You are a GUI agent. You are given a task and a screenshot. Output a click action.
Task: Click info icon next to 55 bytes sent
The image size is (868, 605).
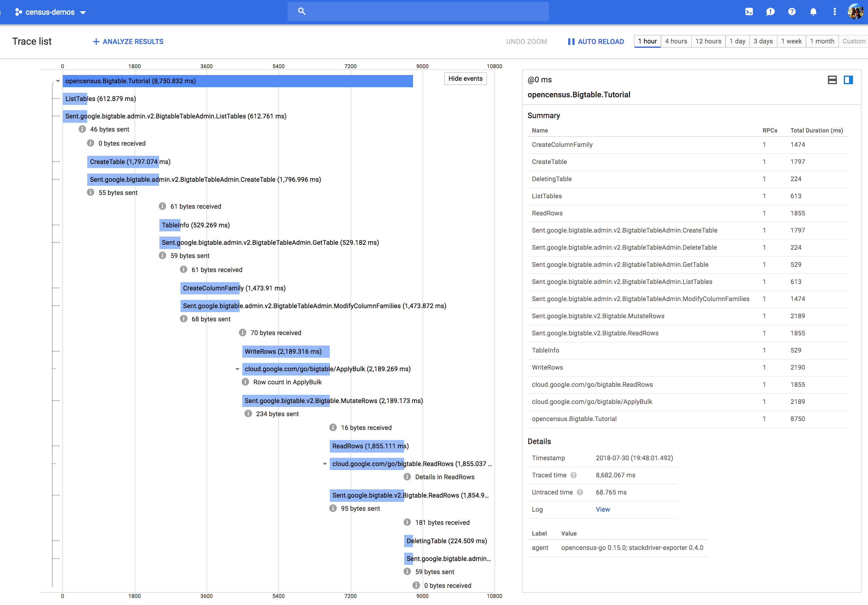90,192
